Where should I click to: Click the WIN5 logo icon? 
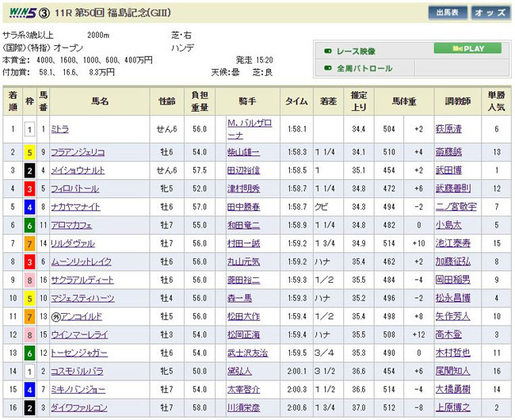18,13
